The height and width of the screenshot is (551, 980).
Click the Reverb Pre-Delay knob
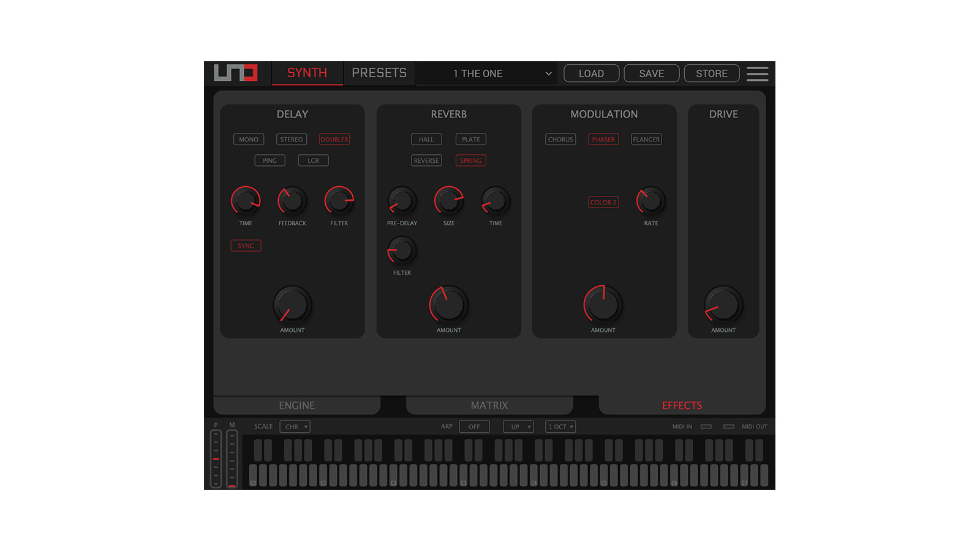[402, 201]
